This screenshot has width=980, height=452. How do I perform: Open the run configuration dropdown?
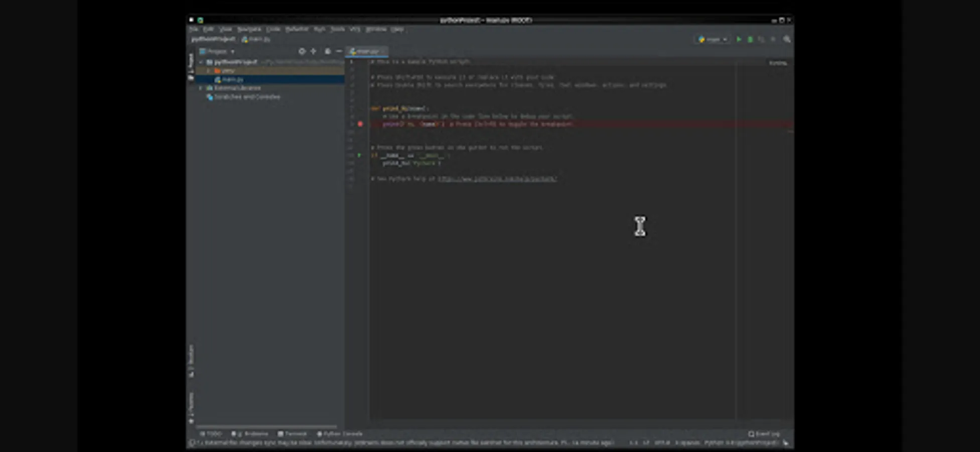tap(713, 39)
